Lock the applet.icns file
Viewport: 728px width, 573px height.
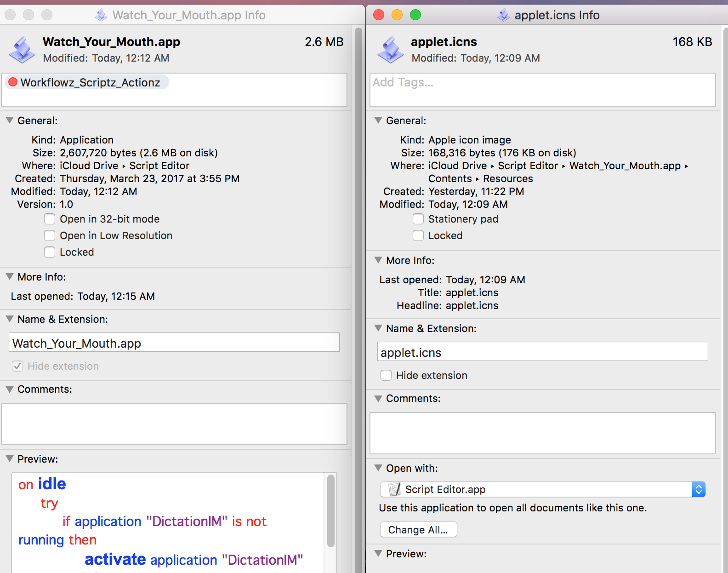click(x=418, y=235)
